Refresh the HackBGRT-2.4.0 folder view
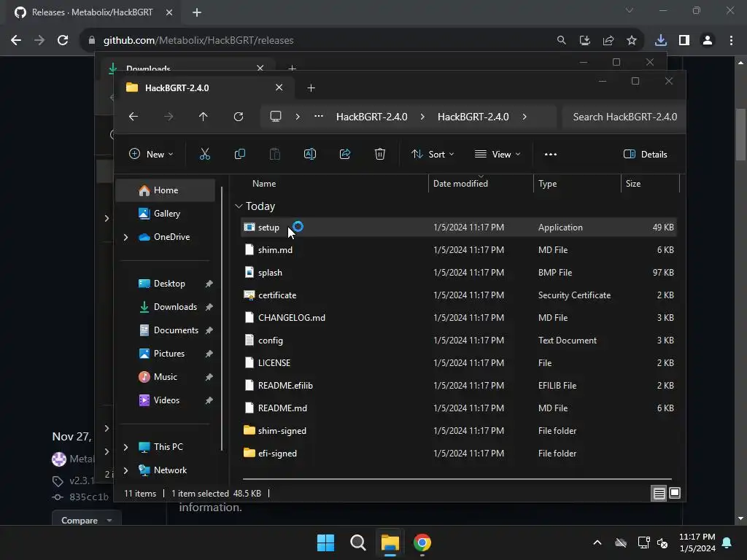747x560 pixels. (239, 117)
